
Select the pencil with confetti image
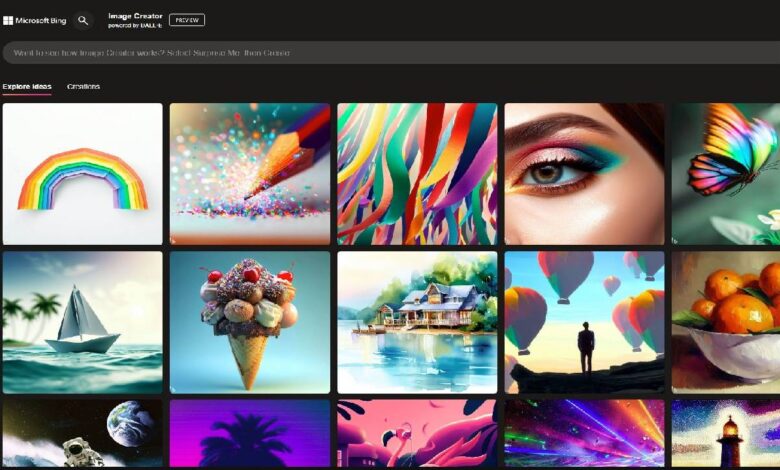pyautogui.click(x=249, y=174)
